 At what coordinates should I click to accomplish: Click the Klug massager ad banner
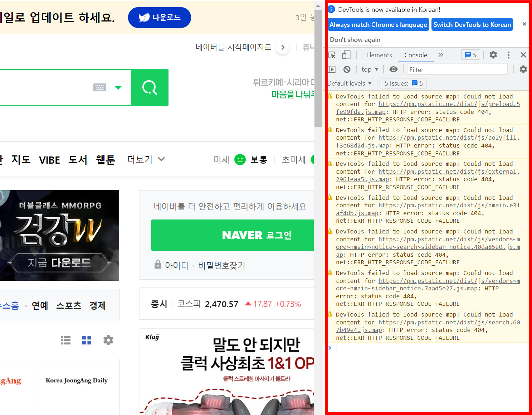coord(227,372)
